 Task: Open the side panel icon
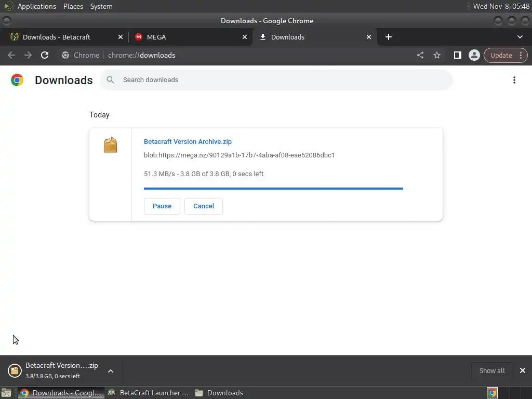pyautogui.click(x=457, y=55)
